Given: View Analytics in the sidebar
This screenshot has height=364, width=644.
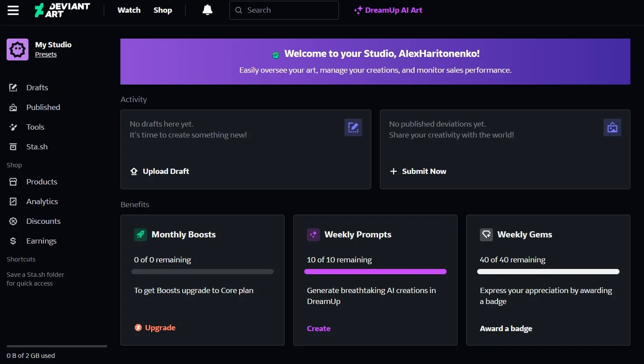Looking at the screenshot, I should [x=42, y=201].
